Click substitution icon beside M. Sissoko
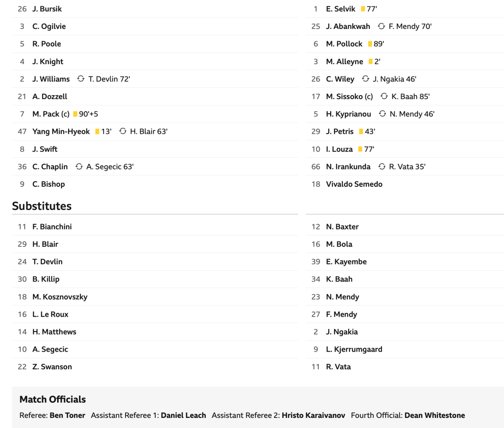The height and width of the screenshot is (428, 504). tap(384, 97)
